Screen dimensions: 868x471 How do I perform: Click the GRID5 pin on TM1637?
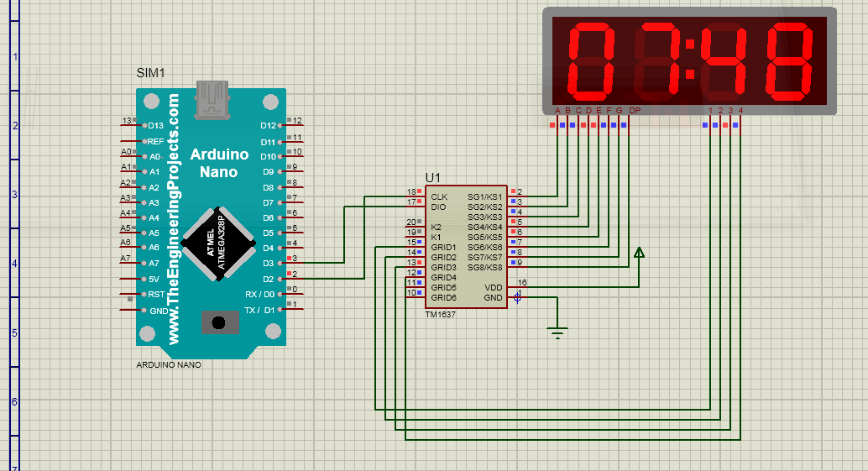pyautogui.click(x=443, y=288)
